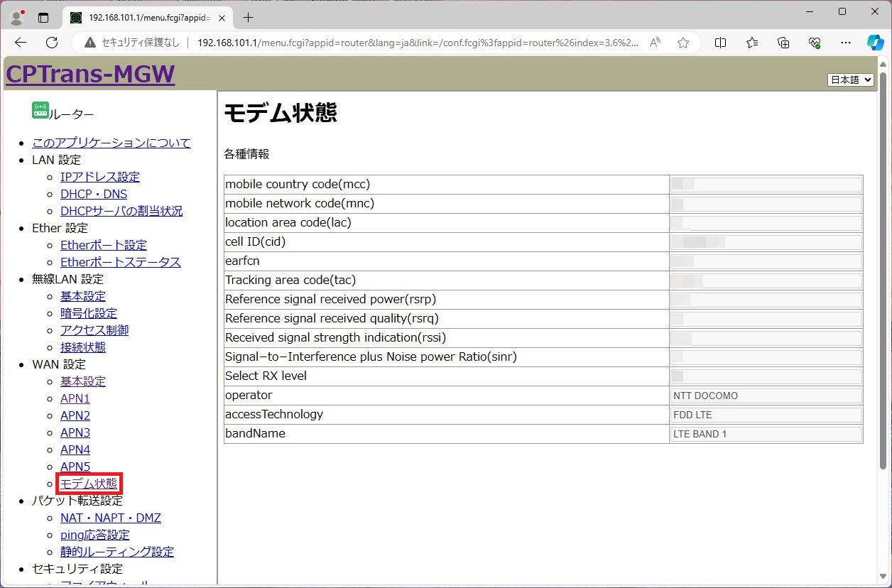Add this page to favorites via the star icon
Image resolution: width=892 pixels, height=588 pixels.
(682, 43)
